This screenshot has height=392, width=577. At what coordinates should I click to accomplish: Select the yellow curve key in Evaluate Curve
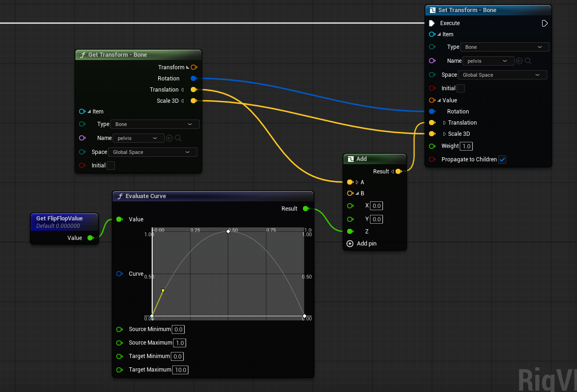click(x=163, y=291)
